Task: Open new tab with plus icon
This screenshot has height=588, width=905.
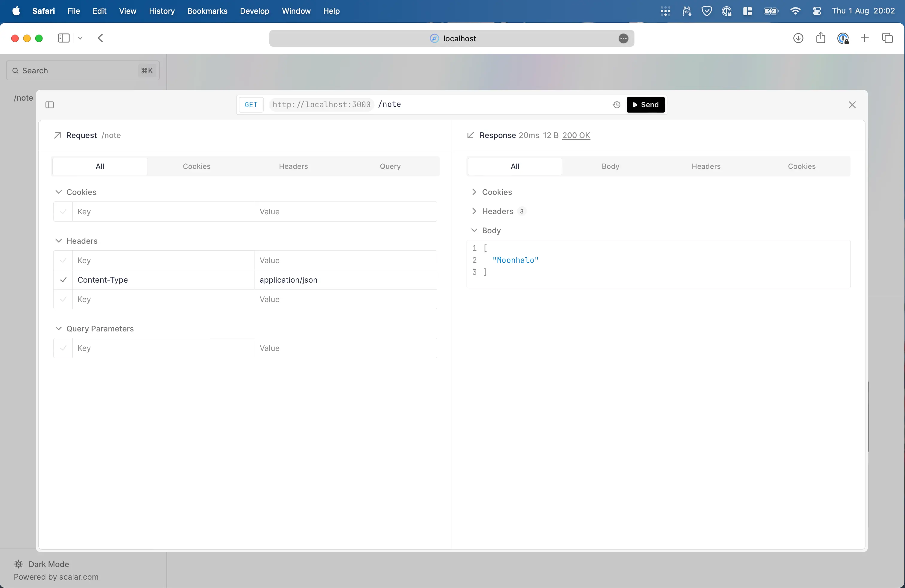Action: (x=865, y=38)
